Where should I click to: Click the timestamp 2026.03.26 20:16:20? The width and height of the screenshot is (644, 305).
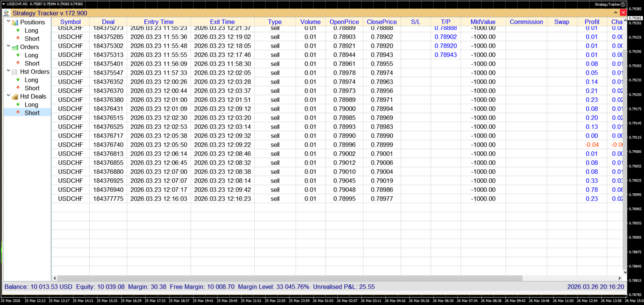tap(596, 287)
